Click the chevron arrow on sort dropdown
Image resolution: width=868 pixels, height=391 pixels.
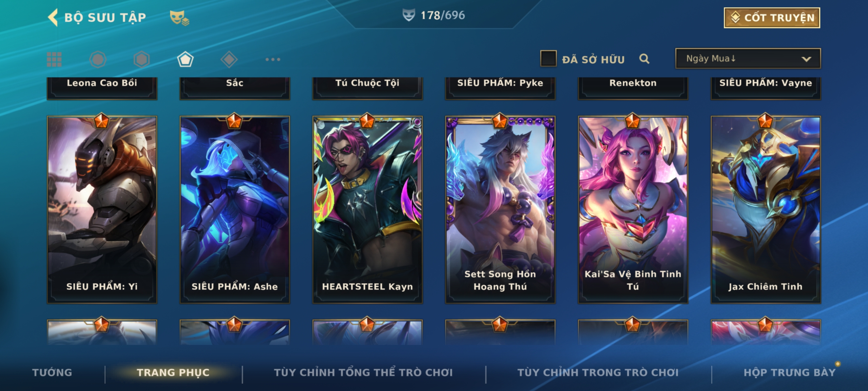coord(806,59)
